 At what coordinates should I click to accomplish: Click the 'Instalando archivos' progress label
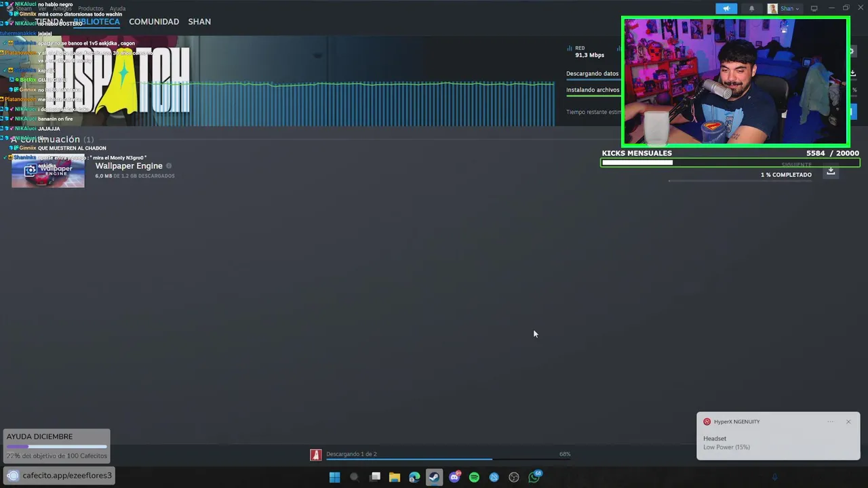click(593, 89)
